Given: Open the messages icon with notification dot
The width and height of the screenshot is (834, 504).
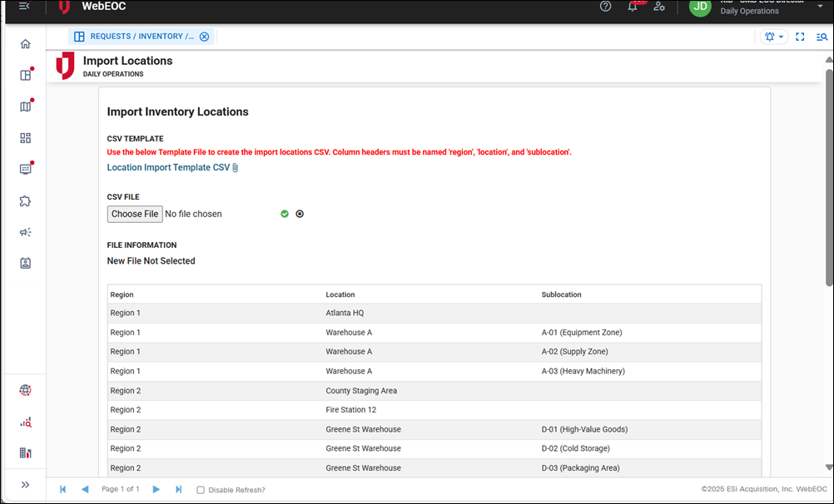Looking at the screenshot, I should 25,168.
